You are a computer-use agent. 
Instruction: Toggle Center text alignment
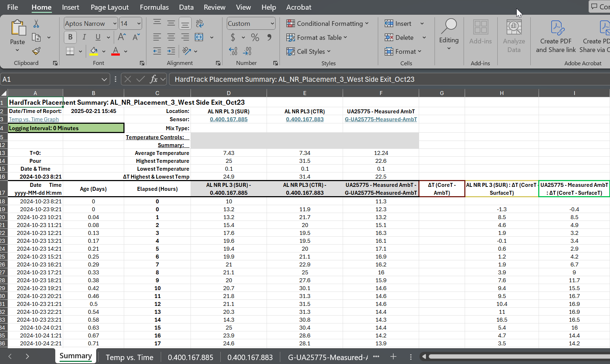click(171, 37)
